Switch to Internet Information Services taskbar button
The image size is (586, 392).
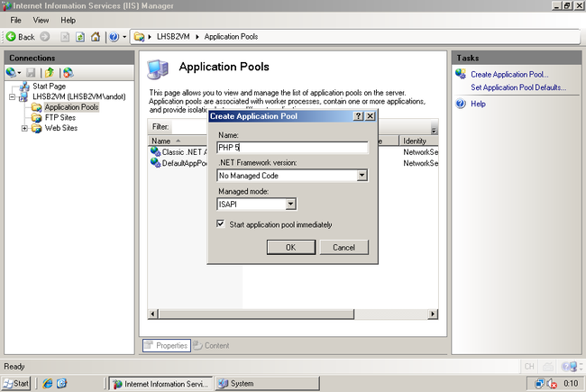click(x=160, y=383)
